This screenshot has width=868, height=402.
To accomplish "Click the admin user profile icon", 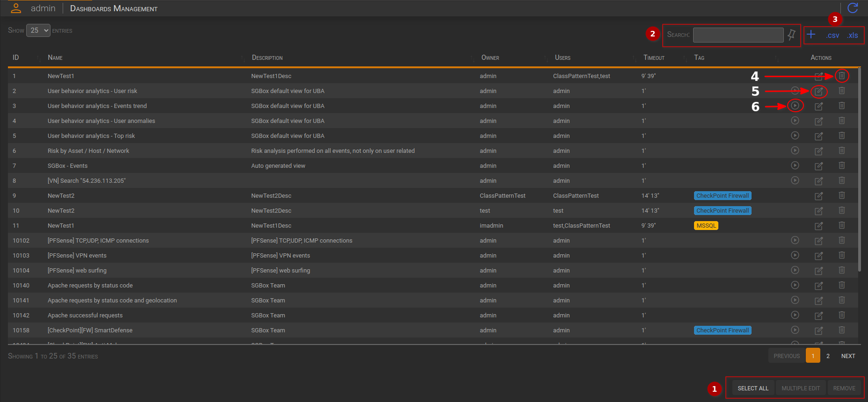I will click(16, 8).
